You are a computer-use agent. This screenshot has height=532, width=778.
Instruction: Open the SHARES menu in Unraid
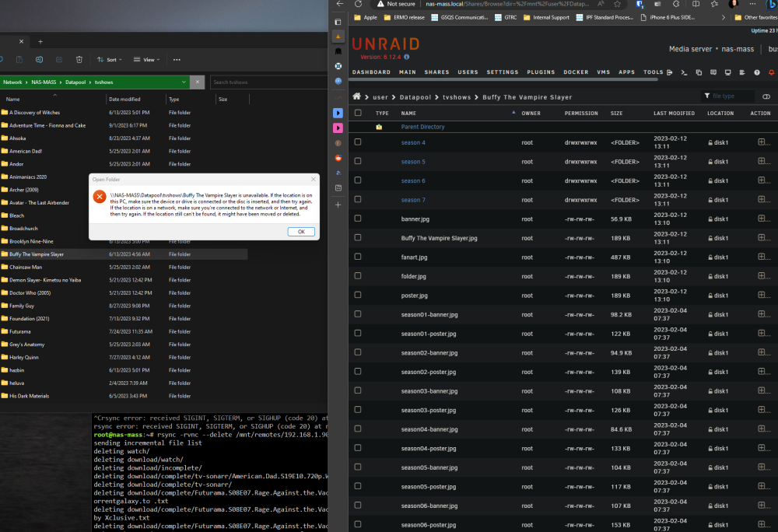[x=436, y=72]
